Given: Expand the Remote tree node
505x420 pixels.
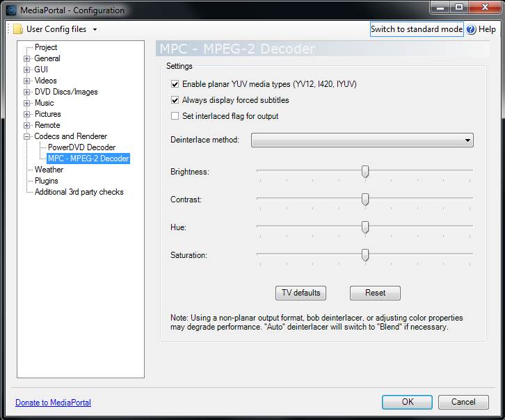Looking at the screenshot, I should [26, 126].
